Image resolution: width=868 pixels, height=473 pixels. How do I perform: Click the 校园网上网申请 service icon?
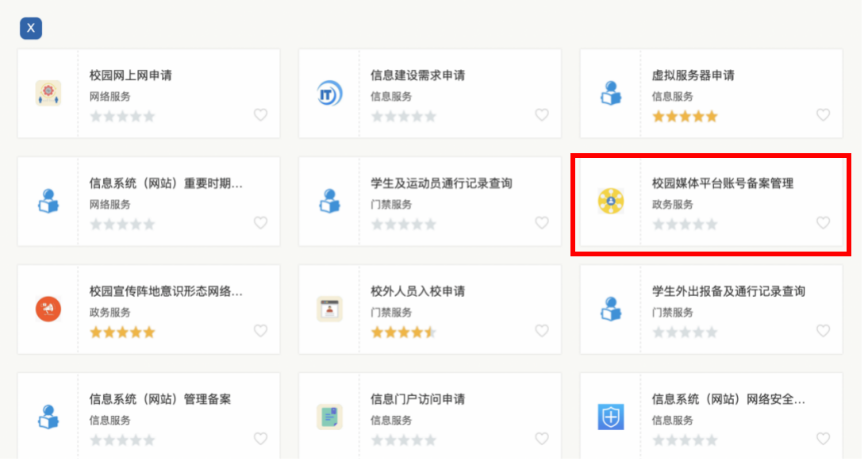point(48,94)
